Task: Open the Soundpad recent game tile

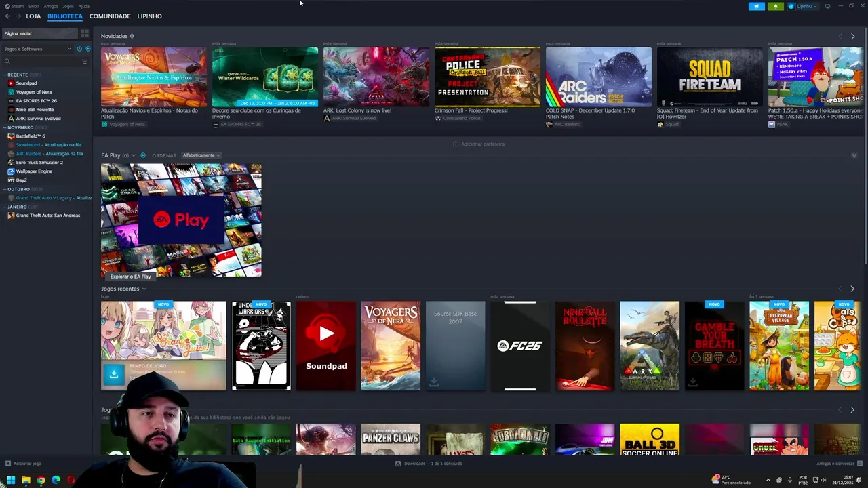Action: pyautogui.click(x=326, y=346)
